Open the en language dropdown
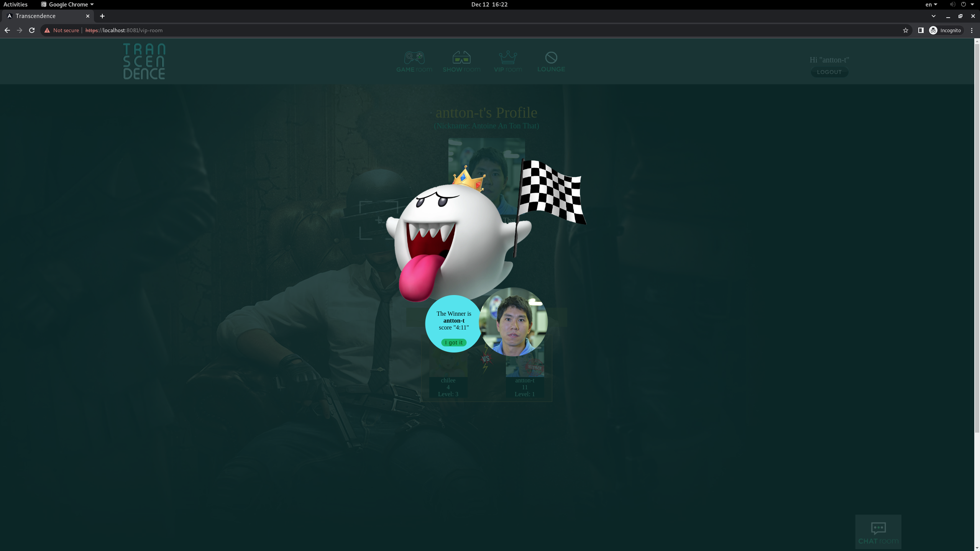980x551 pixels. coord(931,5)
